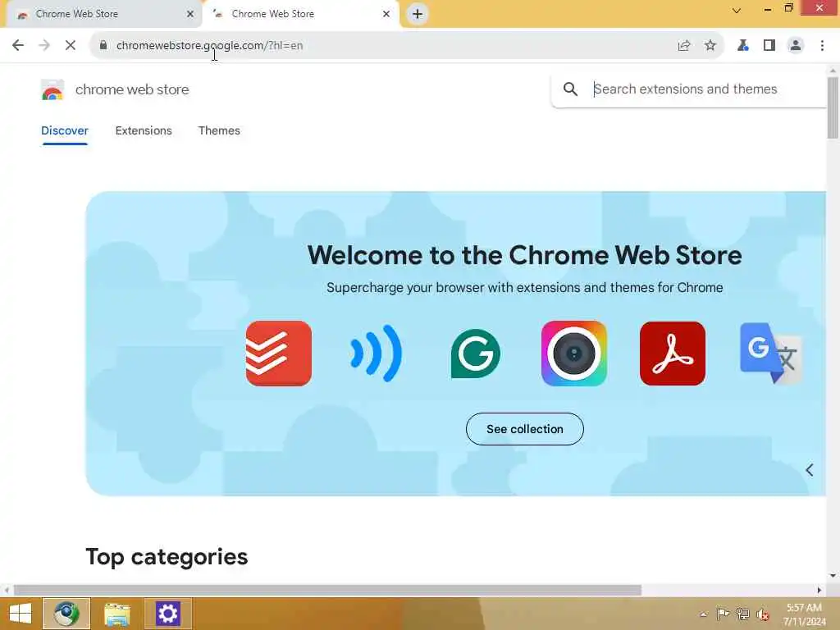Viewport: 840px width, 630px height.
Task: Toggle the browser side panel
Action: coord(769,46)
